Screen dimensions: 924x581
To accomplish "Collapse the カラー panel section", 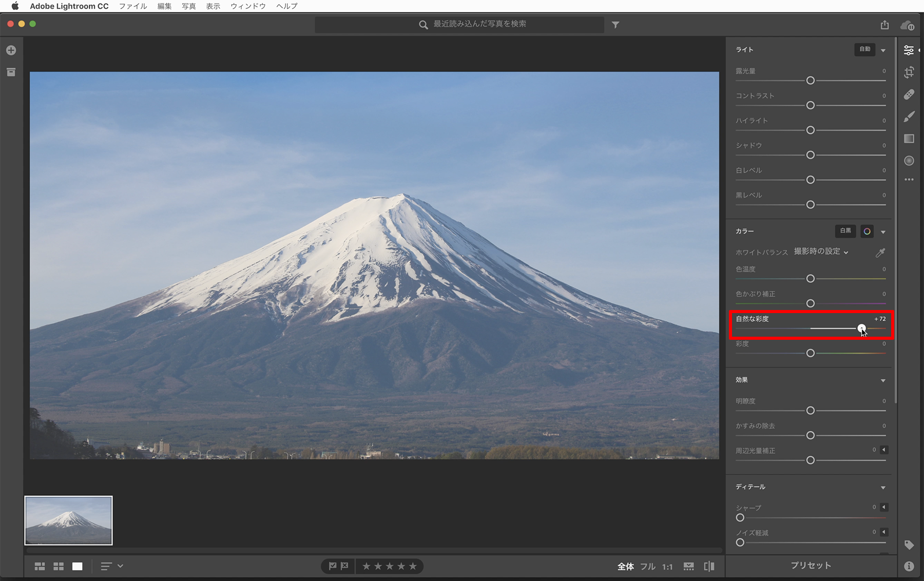I will click(x=883, y=232).
